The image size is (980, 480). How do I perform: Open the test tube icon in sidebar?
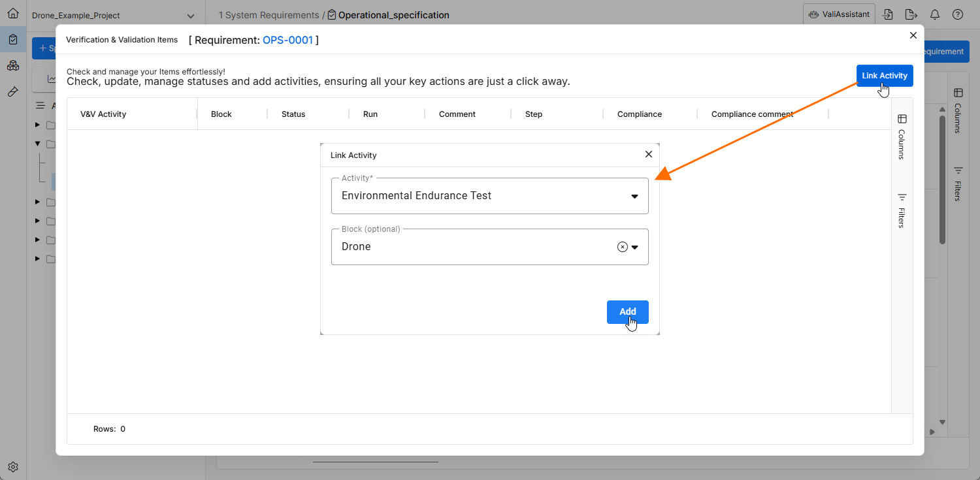[x=13, y=92]
